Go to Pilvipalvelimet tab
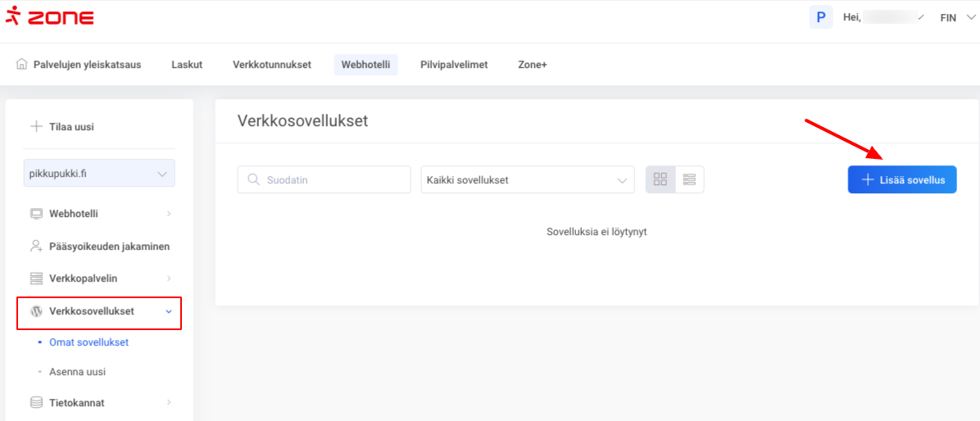 click(x=454, y=65)
